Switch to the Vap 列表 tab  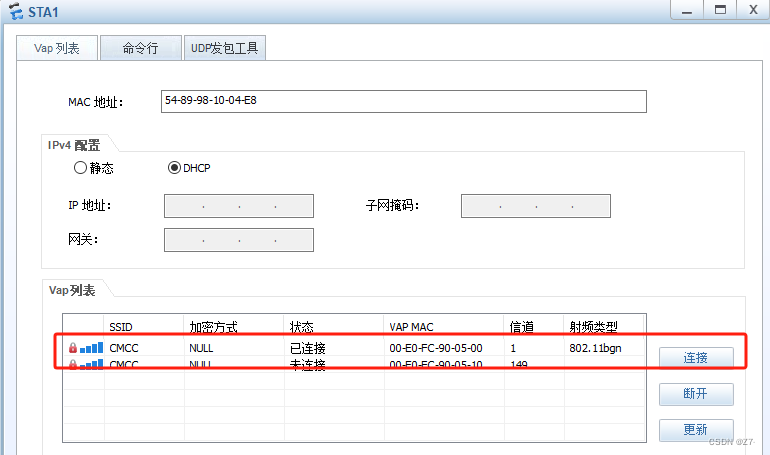57,48
